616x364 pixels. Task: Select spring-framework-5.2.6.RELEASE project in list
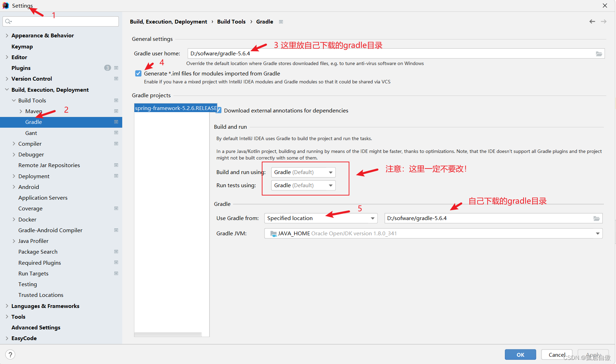point(176,108)
